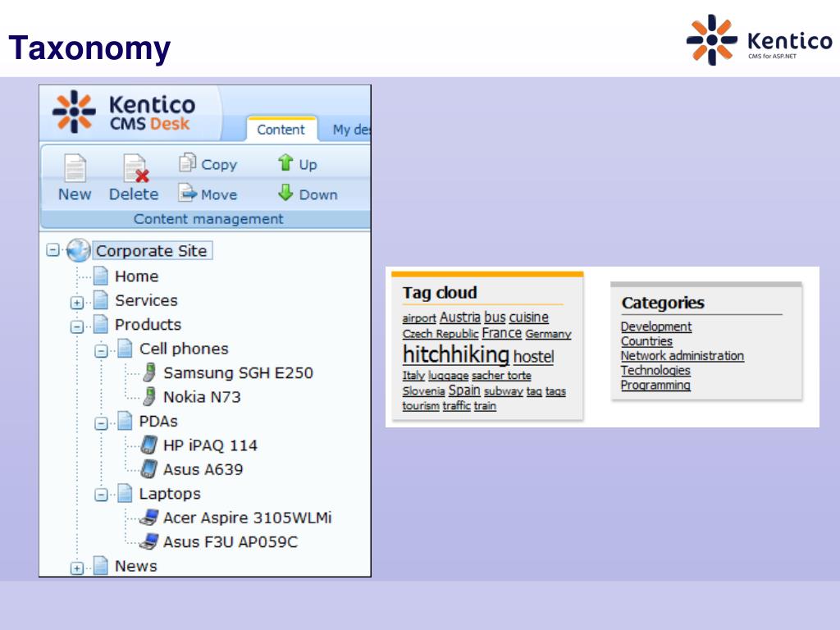Open the airport tag link

coord(419,318)
